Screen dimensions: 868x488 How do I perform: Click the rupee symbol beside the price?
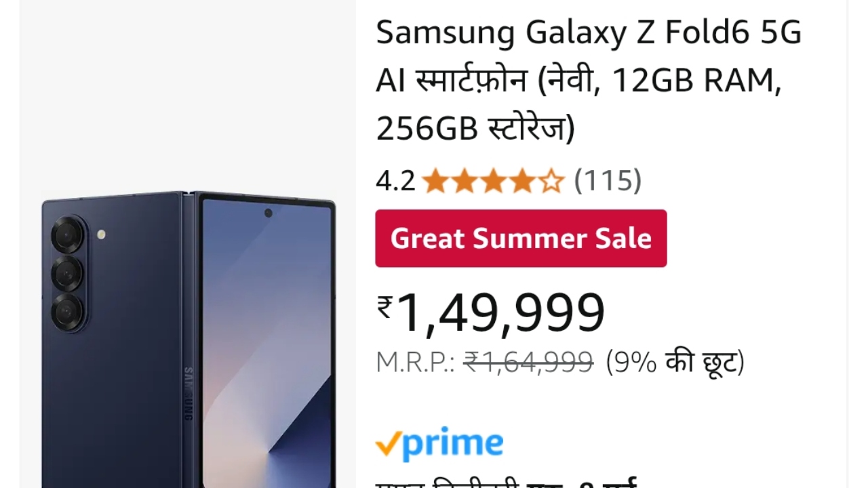[385, 308]
